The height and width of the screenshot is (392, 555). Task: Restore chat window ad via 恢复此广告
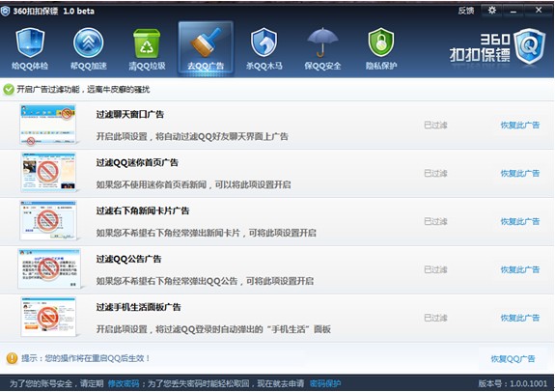coord(520,125)
